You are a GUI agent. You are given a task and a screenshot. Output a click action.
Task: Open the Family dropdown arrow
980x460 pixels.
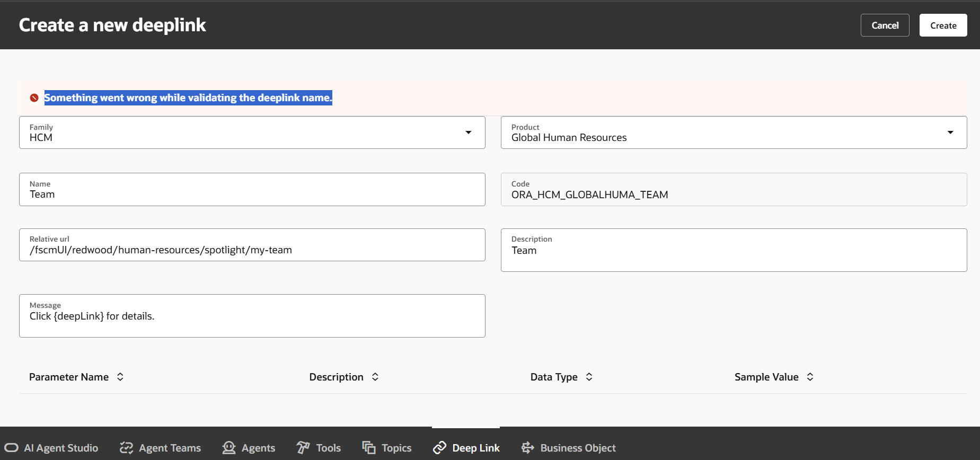click(x=469, y=132)
